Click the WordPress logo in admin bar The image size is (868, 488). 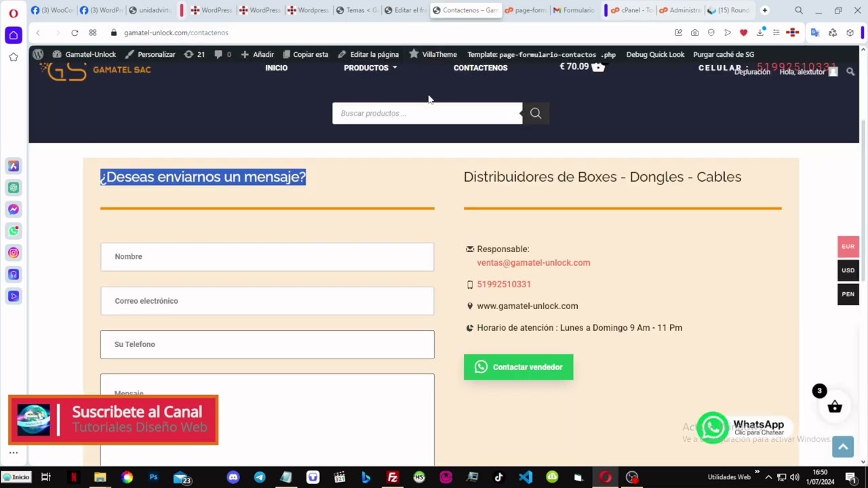pos(38,54)
